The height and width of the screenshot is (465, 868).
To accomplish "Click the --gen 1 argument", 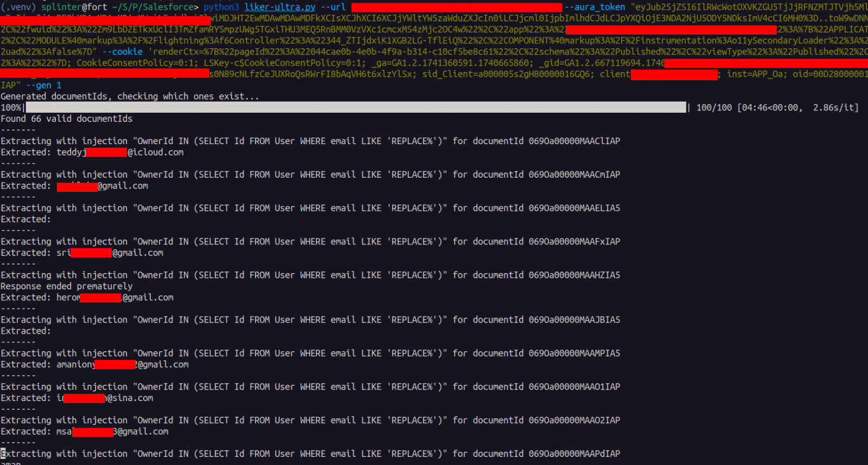I will pos(44,85).
